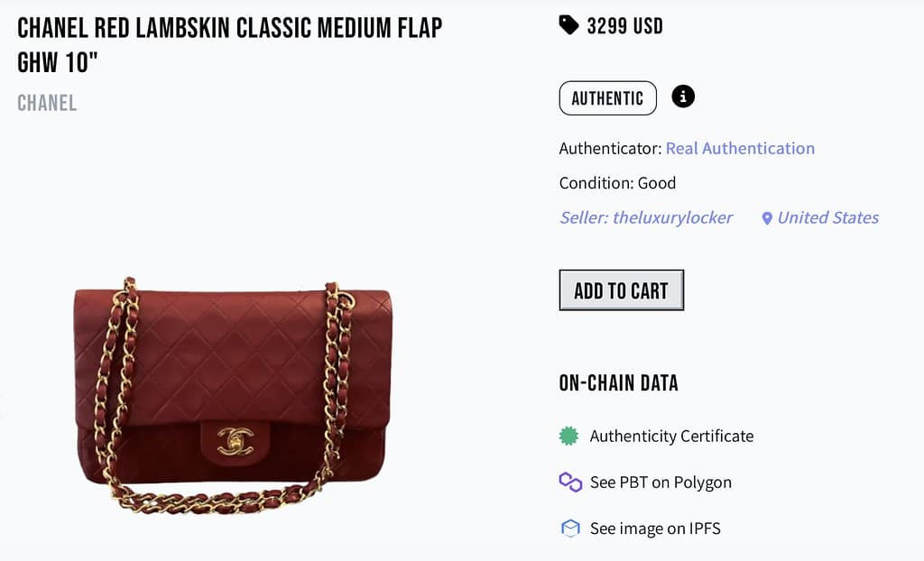Select the AUTHENTIC badge
Image resolution: width=924 pixels, height=561 pixels.
click(607, 98)
